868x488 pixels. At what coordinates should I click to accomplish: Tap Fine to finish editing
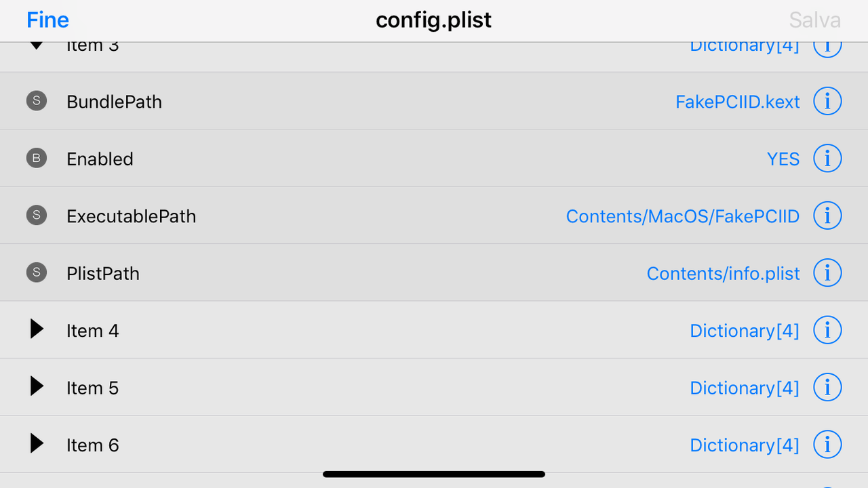tap(47, 20)
